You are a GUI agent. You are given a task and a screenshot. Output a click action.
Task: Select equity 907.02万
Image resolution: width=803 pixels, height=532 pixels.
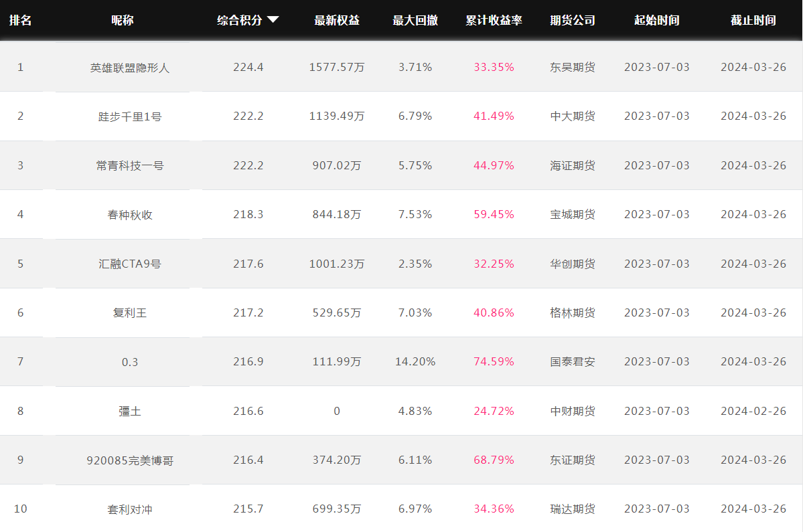(x=336, y=165)
